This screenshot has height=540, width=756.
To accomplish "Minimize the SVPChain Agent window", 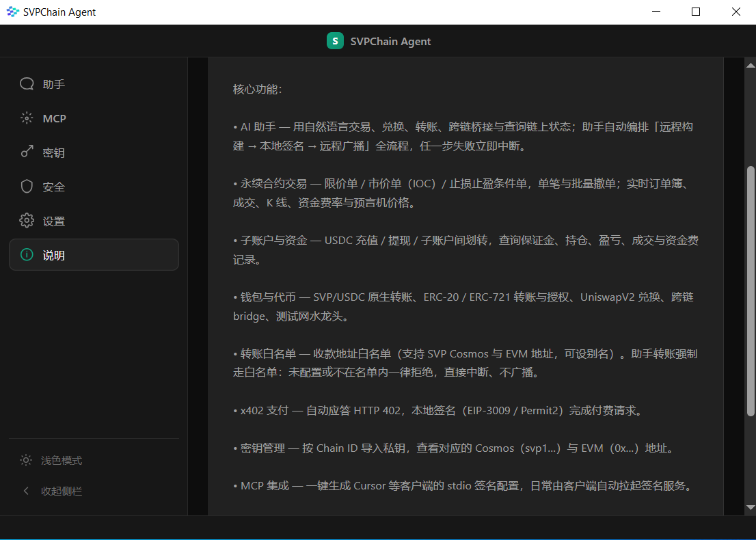I will point(656,12).
